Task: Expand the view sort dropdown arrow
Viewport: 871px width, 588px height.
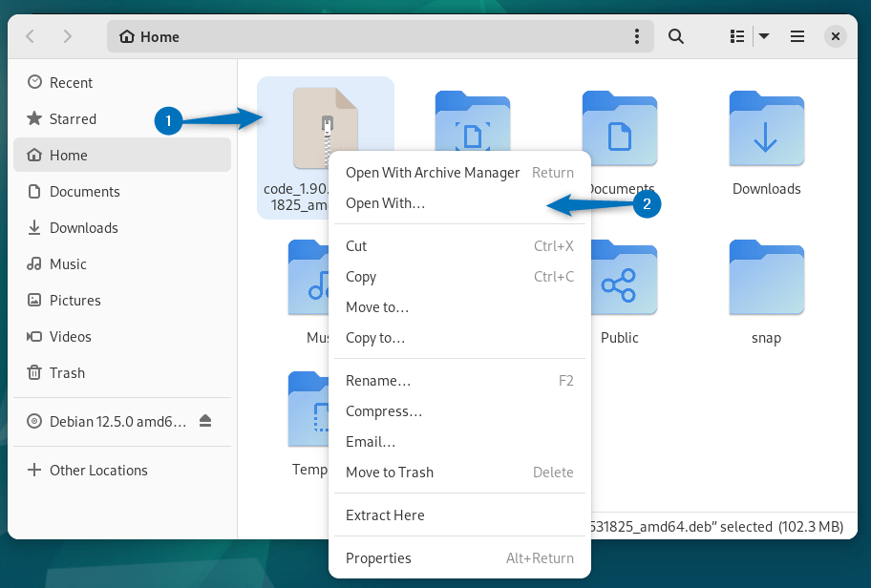Action: coord(764,35)
